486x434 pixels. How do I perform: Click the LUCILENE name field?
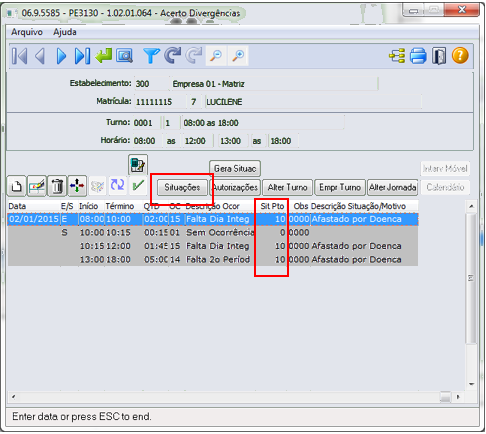(x=313, y=102)
